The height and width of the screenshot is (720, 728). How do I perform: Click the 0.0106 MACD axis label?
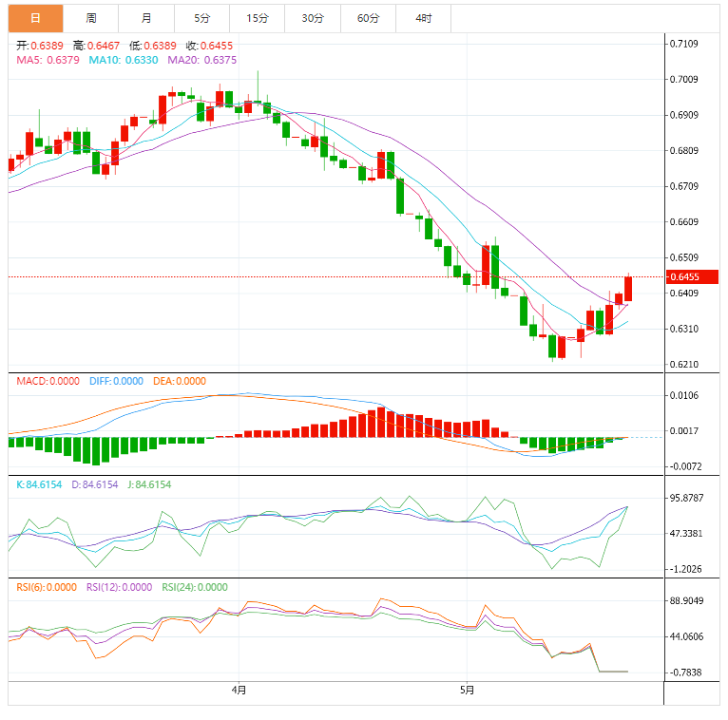[x=683, y=395]
